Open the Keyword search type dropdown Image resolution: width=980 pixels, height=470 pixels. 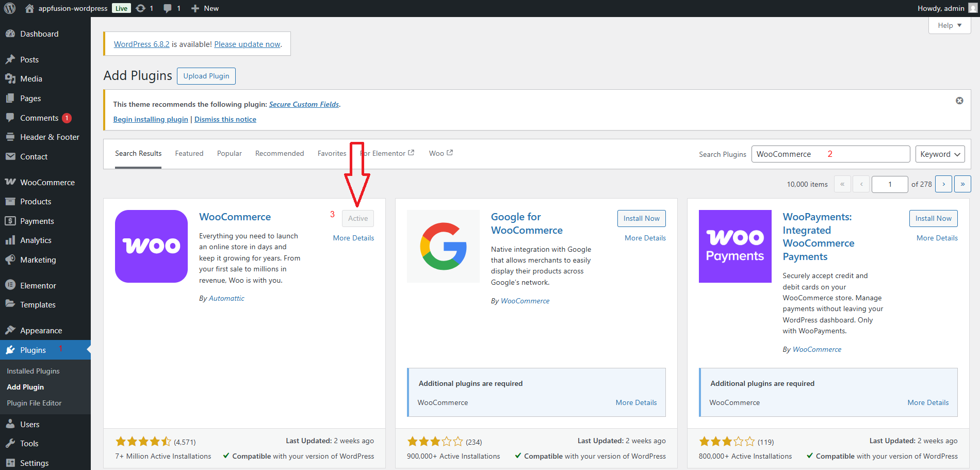click(x=940, y=154)
